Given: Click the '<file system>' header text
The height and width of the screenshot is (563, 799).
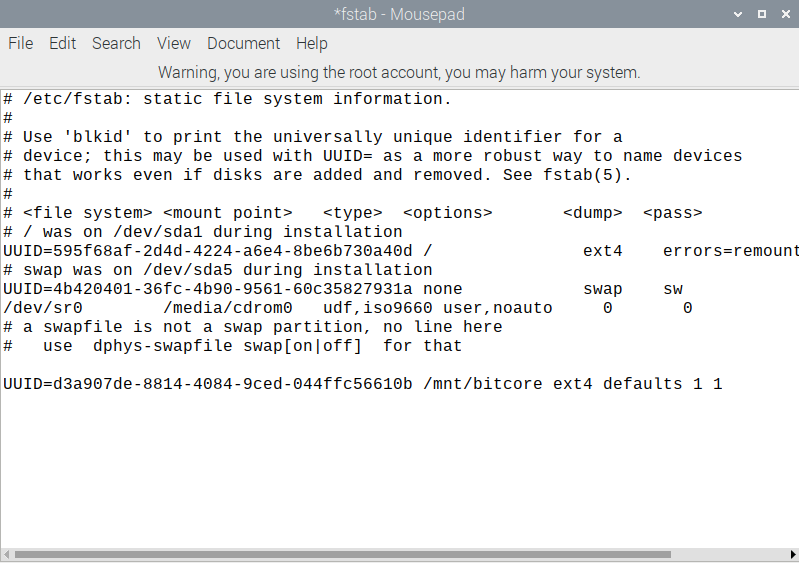Looking at the screenshot, I should [x=88, y=212].
